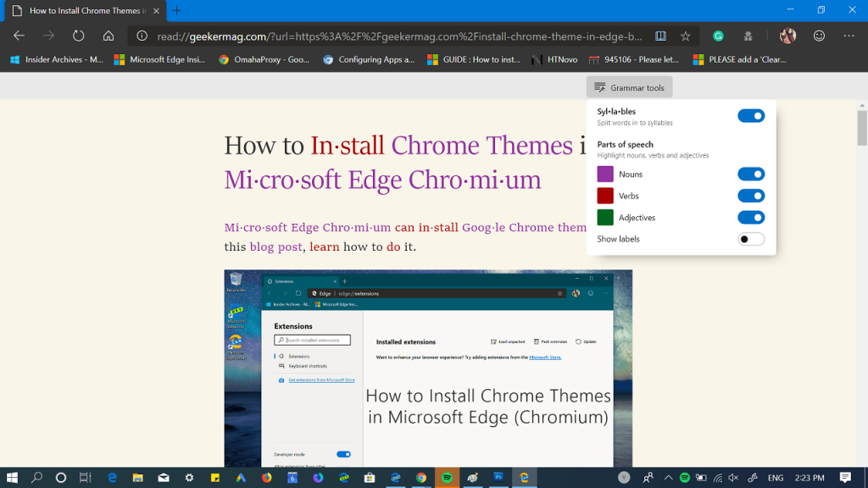
Task: Click the site information icon in address bar
Action: pyautogui.click(x=142, y=36)
